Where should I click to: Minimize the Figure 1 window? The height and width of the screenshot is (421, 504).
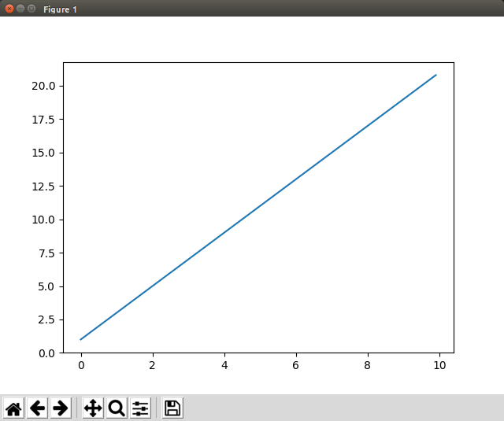tap(20, 9)
